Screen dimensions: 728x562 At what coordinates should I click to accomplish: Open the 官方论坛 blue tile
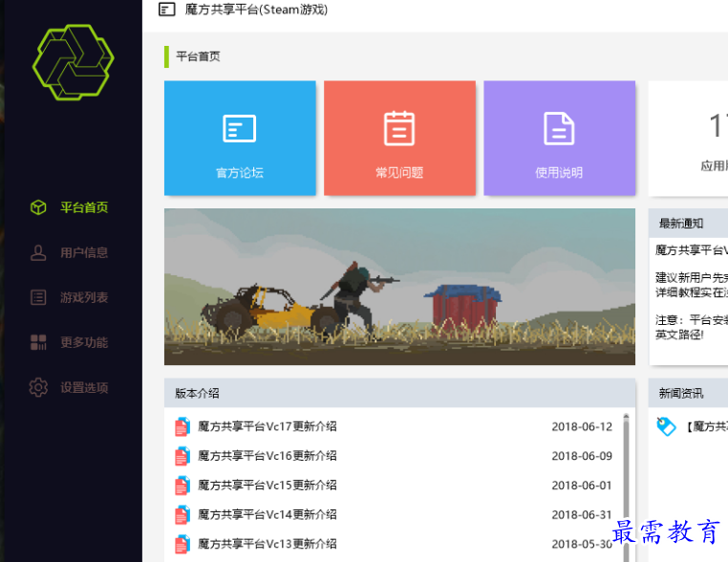point(240,138)
